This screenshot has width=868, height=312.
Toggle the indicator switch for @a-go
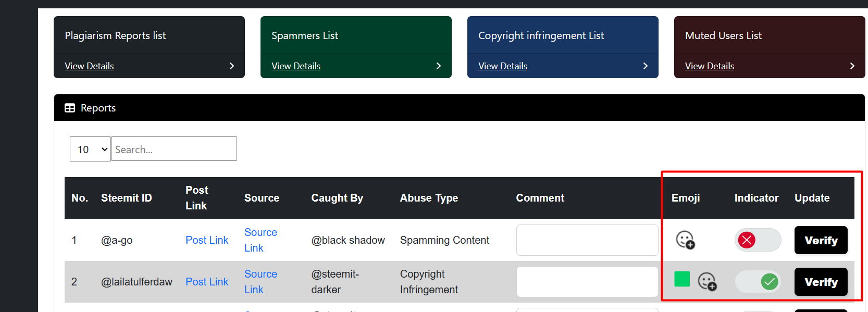pyautogui.click(x=758, y=240)
